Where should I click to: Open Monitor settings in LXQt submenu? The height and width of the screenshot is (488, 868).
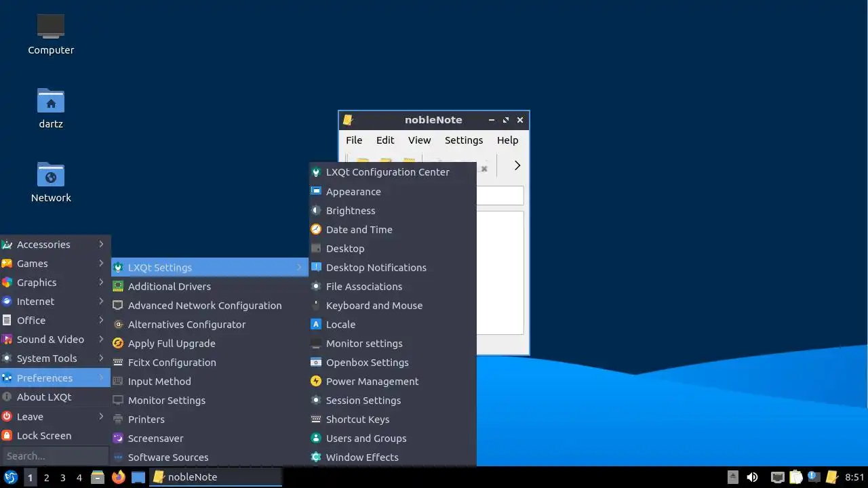point(393,344)
